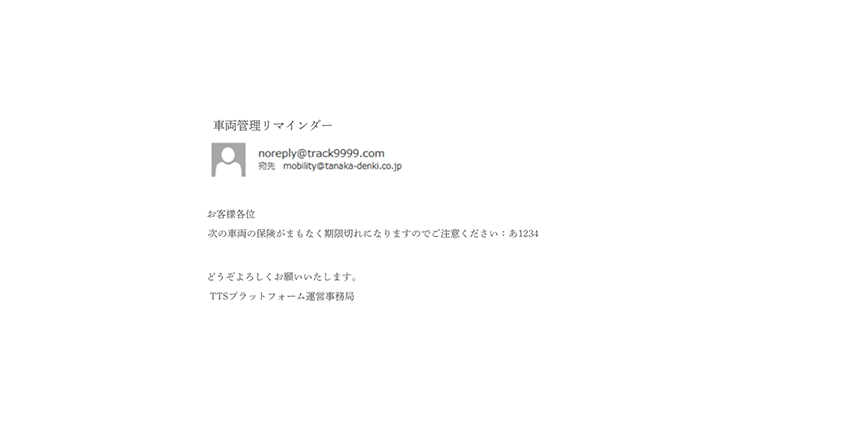Viewport: 864px width, 432px height.
Task: Click the word 運営事務局 in the signature
Action: click(330, 296)
